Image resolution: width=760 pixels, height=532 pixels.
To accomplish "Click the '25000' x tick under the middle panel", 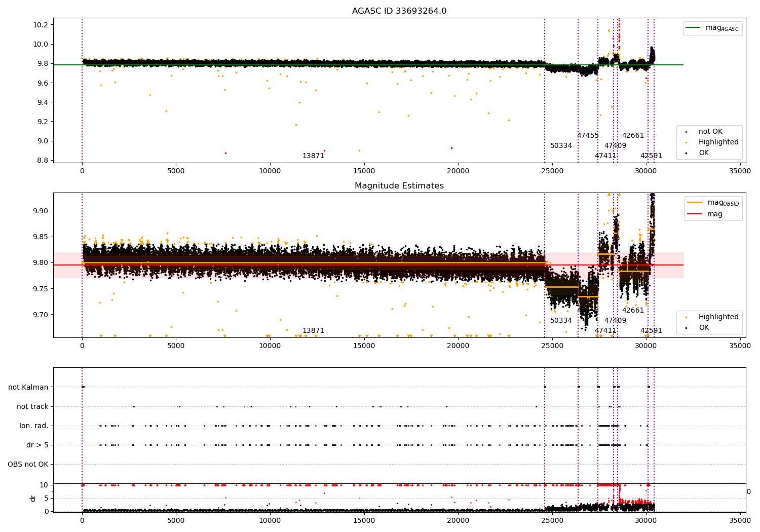I will [552, 346].
